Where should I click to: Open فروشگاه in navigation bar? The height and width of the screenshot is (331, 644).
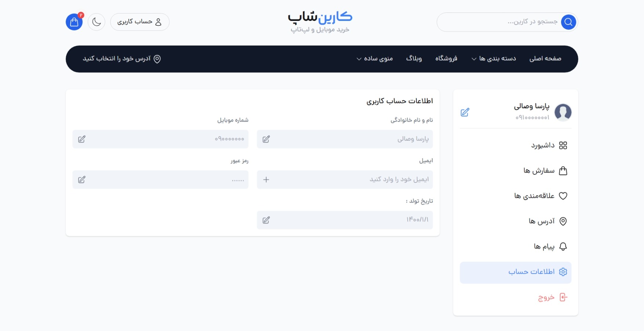(446, 59)
